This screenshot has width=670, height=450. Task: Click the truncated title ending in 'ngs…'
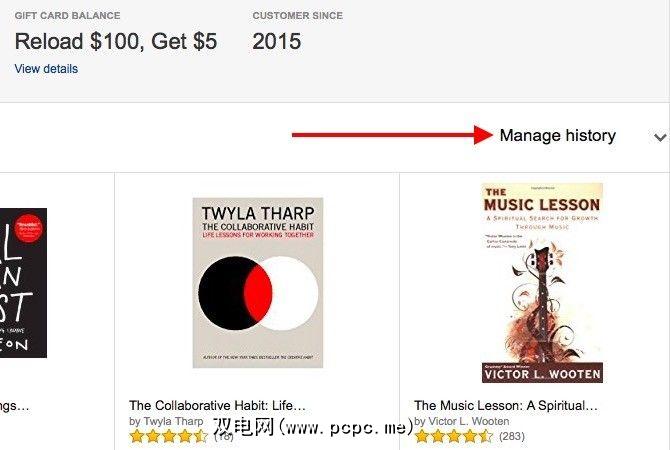15,406
